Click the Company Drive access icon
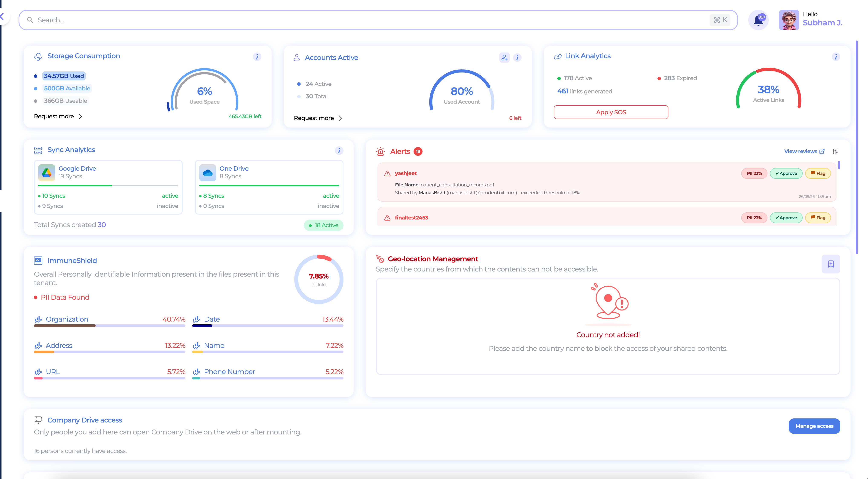Image resolution: width=868 pixels, height=479 pixels. point(38,420)
